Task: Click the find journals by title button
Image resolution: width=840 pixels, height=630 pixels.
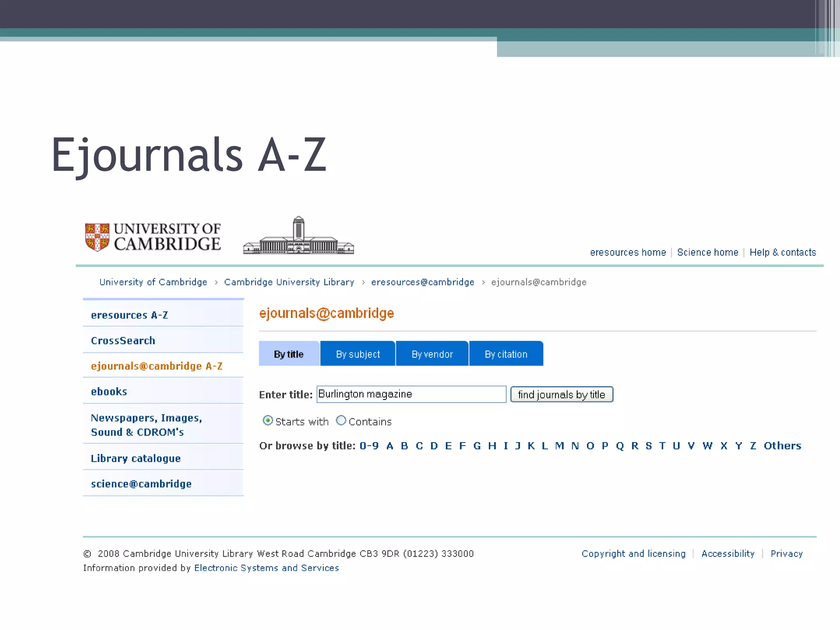Action: [562, 395]
